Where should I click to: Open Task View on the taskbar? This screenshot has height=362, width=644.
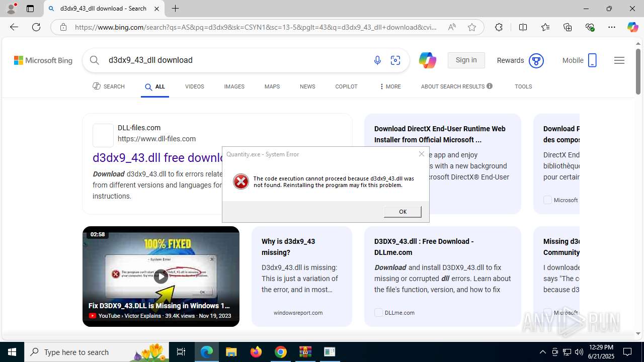[x=181, y=352]
